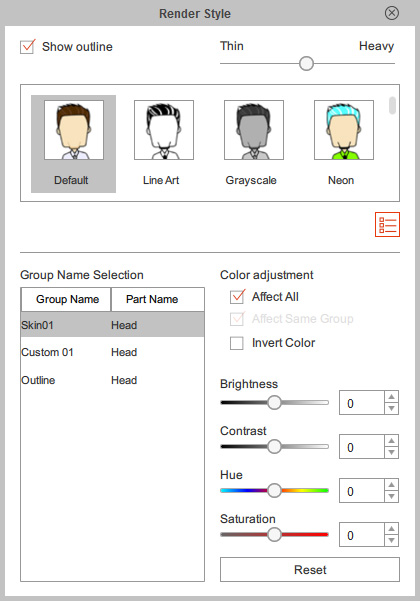Decrease Hue with the down arrow
Viewport: 420px width, 601px height.
coord(391,497)
